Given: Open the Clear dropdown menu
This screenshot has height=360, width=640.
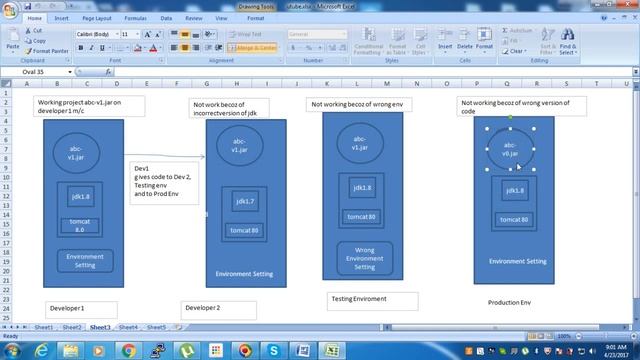Looking at the screenshot, I should pos(526,51).
